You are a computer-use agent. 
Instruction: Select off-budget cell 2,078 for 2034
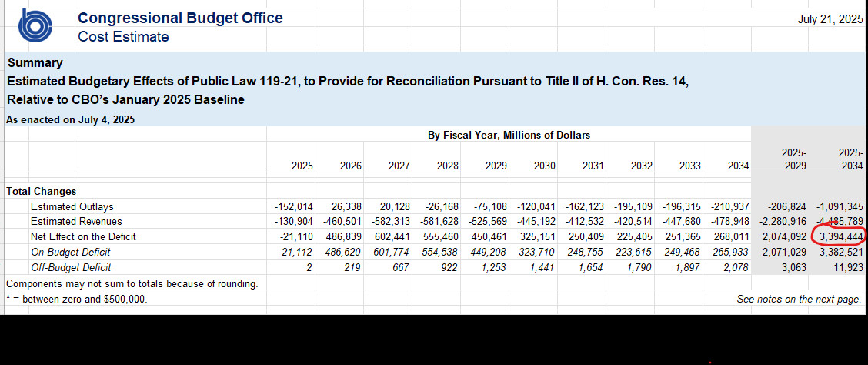tap(737, 267)
